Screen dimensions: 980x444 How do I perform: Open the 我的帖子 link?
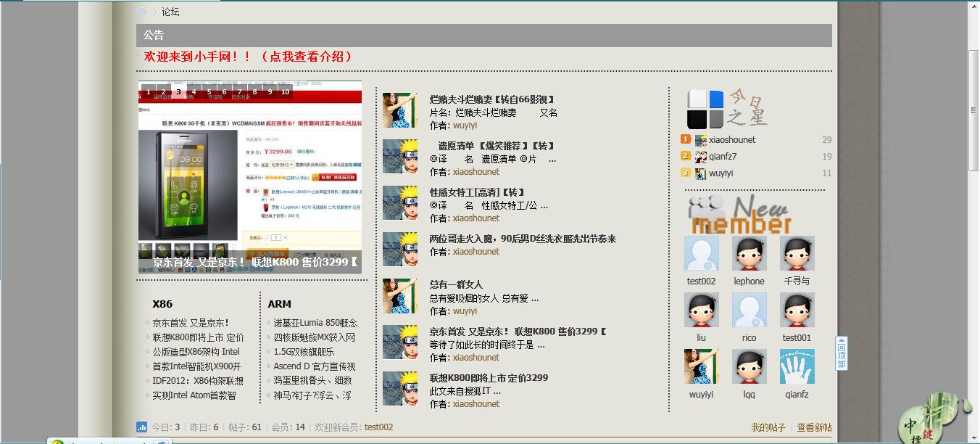pyautogui.click(x=768, y=428)
